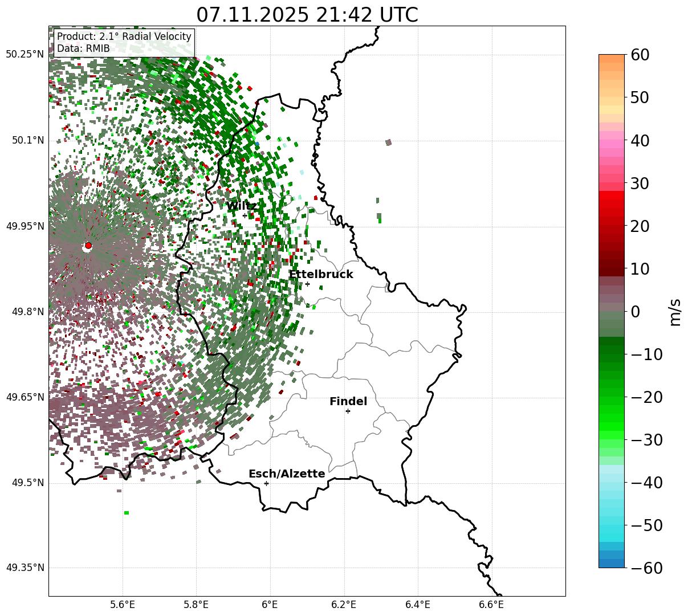Screen dimensions: 688x616
Task: Select the Esch/Alzette city label
Action: [x=287, y=474]
